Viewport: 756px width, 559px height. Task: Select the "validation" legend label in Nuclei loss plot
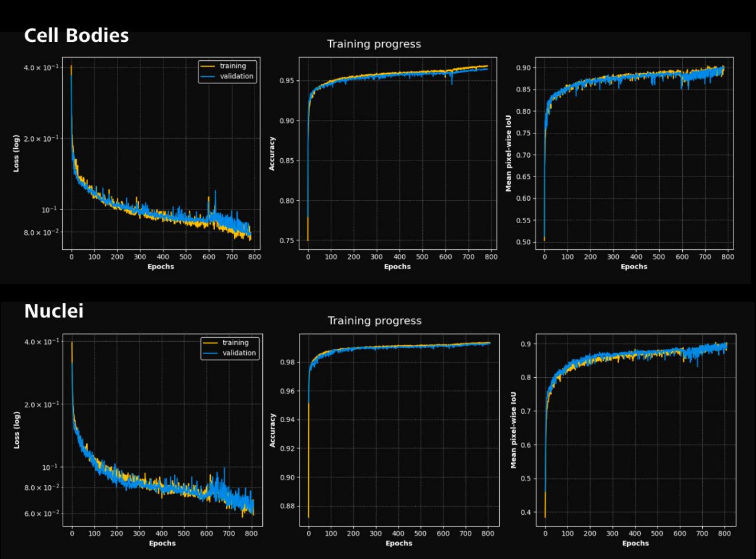click(x=239, y=353)
